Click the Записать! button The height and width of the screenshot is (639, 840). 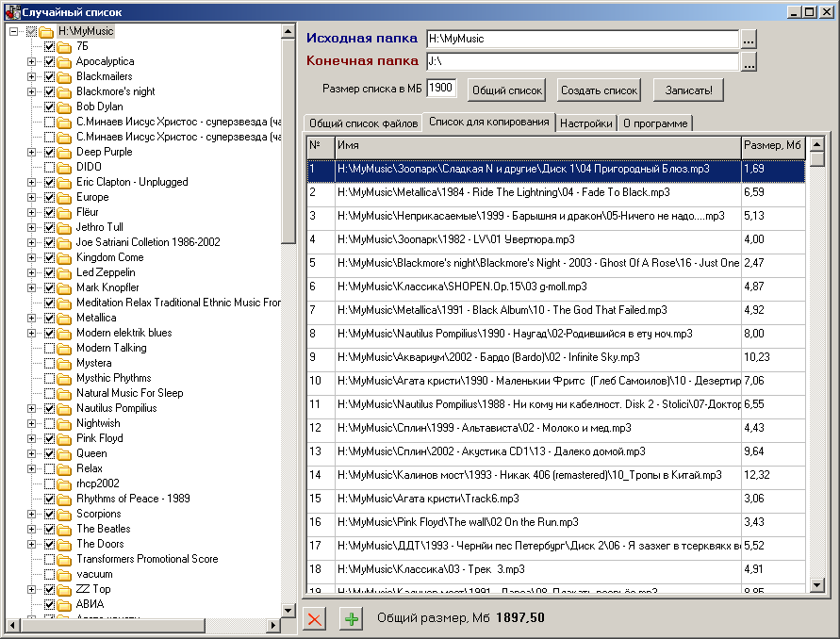688,90
